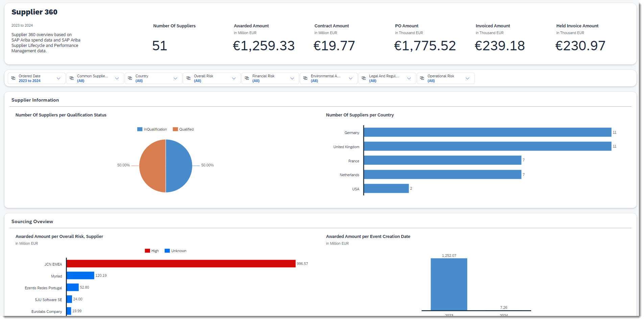Screen dimensions: 644x321
Task: Click the Country filter icon
Action: click(x=130, y=78)
